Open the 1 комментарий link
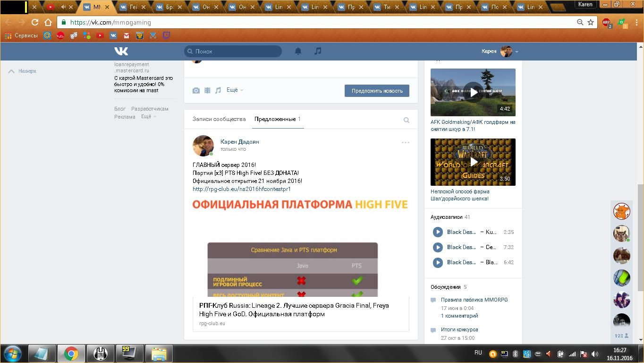644x363 pixels. pos(459,316)
